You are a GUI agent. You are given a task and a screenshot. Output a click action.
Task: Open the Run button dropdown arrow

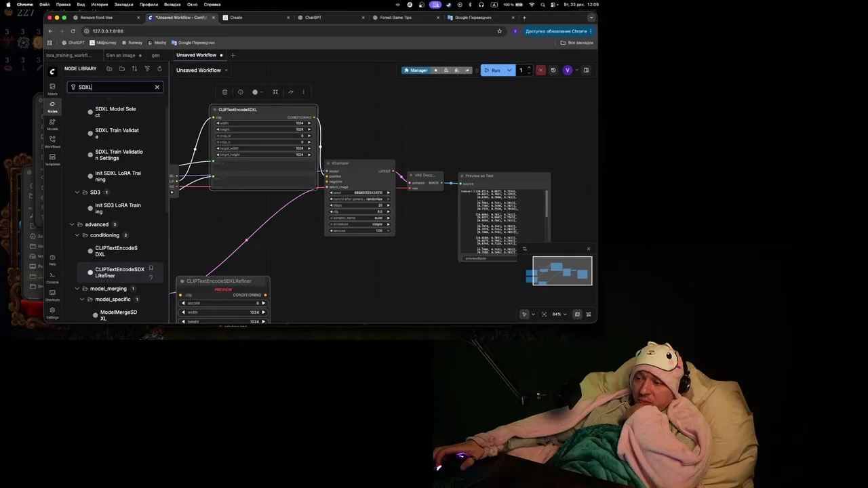tap(509, 70)
